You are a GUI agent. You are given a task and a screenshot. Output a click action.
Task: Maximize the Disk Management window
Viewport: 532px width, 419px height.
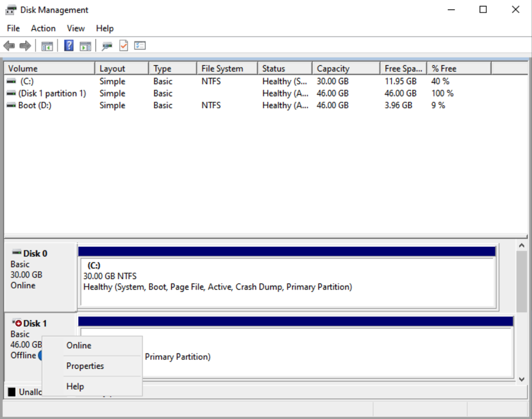[483, 10]
